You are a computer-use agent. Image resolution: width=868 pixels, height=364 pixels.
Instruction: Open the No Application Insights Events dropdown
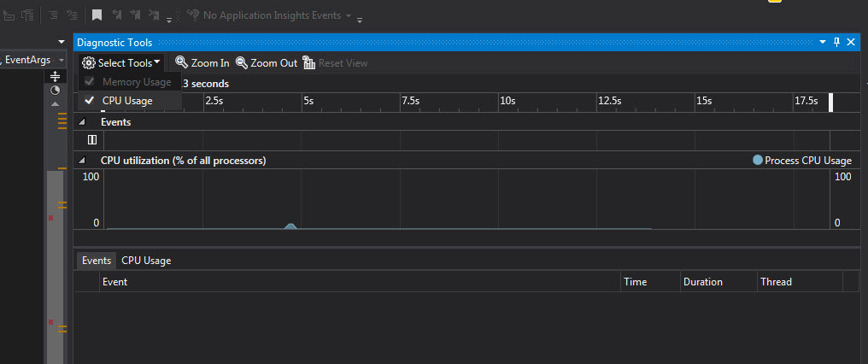[349, 15]
